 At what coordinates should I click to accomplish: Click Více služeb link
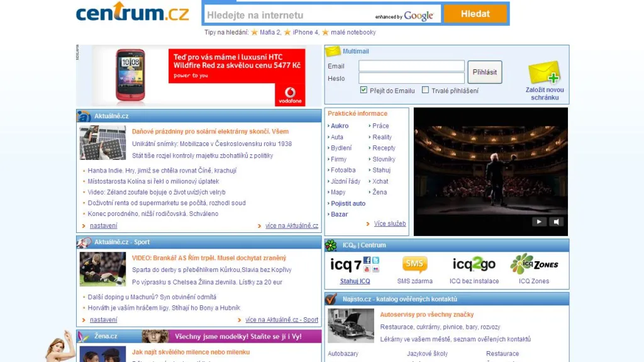coord(390,223)
